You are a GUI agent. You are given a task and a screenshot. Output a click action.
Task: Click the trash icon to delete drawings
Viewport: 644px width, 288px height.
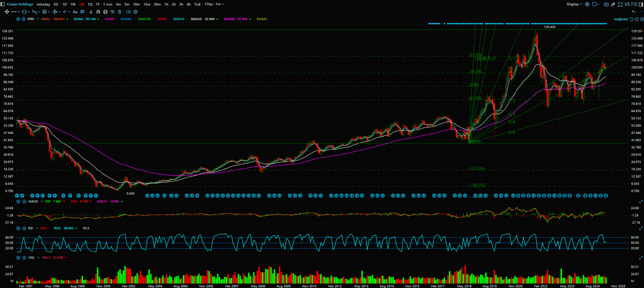coord(120,12)
